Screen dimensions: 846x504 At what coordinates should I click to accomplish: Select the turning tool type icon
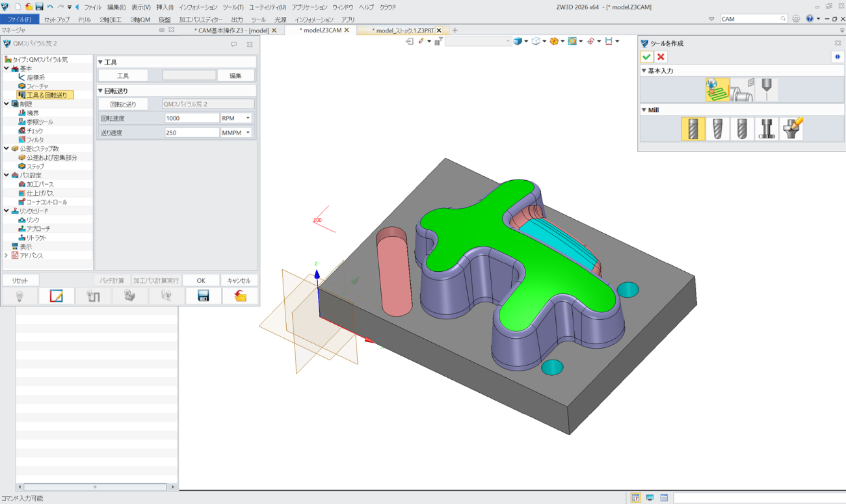coord(742,90)
